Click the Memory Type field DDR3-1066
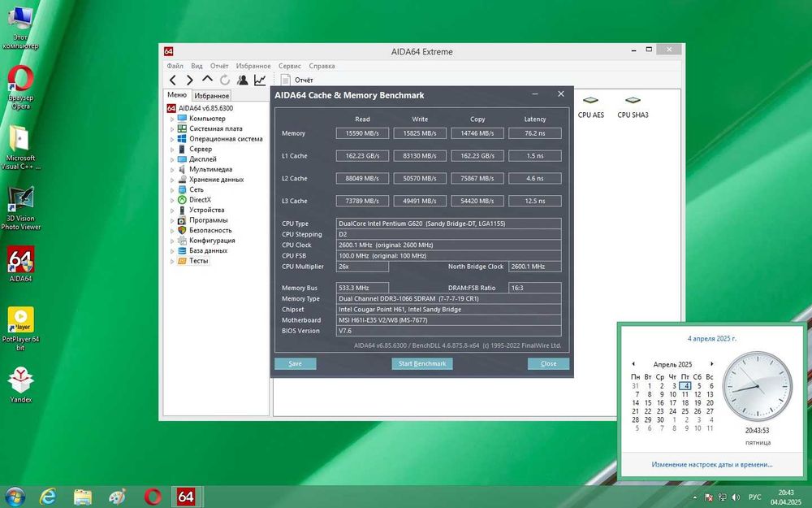This screenshot has width=812, height=508. click(448, 298)
